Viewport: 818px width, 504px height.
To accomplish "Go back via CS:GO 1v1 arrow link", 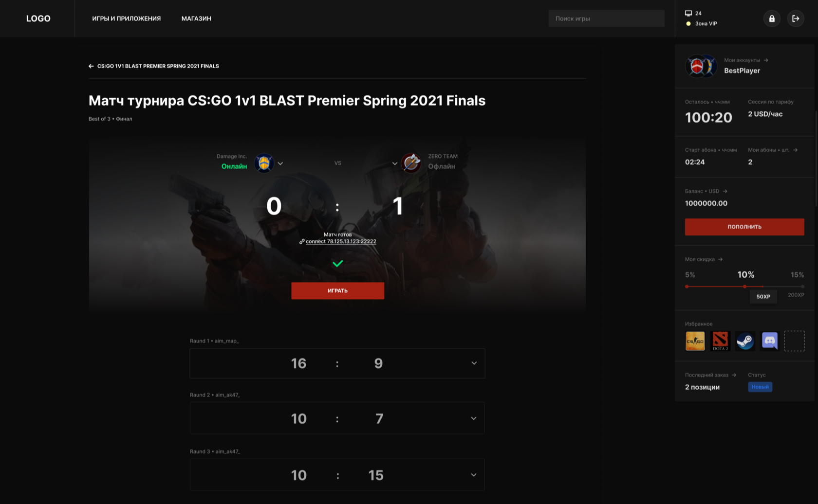I will [154, 66].
